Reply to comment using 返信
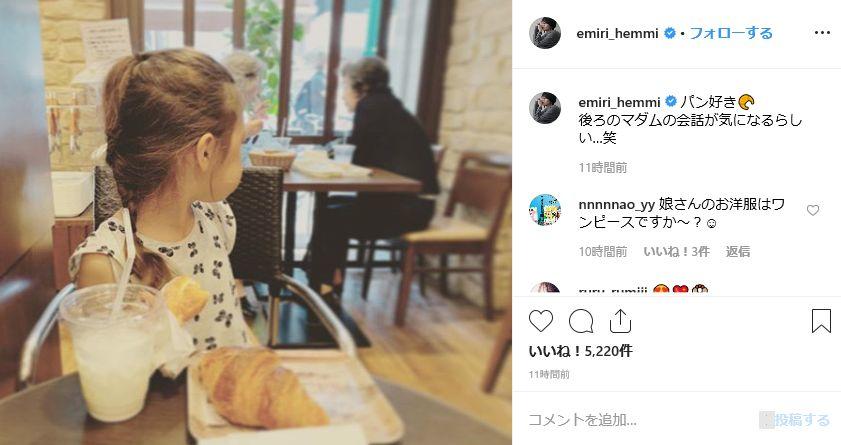Image resolution: width=841 pixels, height=445 pixels. 738,251
